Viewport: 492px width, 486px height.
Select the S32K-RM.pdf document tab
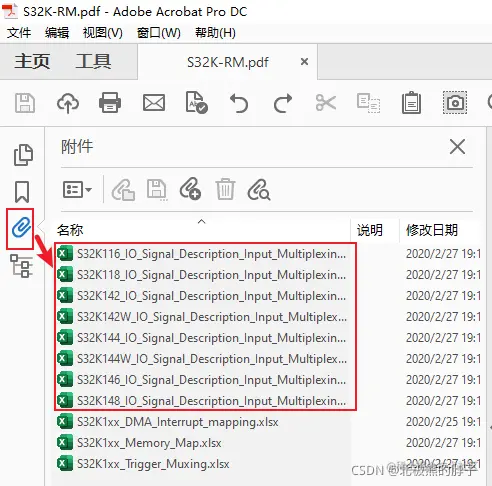tap(228, 62)
